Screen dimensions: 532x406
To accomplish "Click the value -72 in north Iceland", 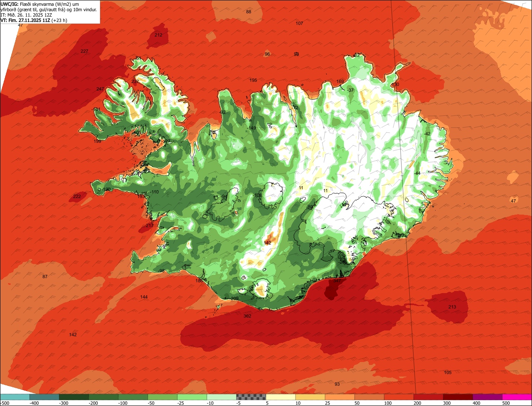I will [295, 108].
